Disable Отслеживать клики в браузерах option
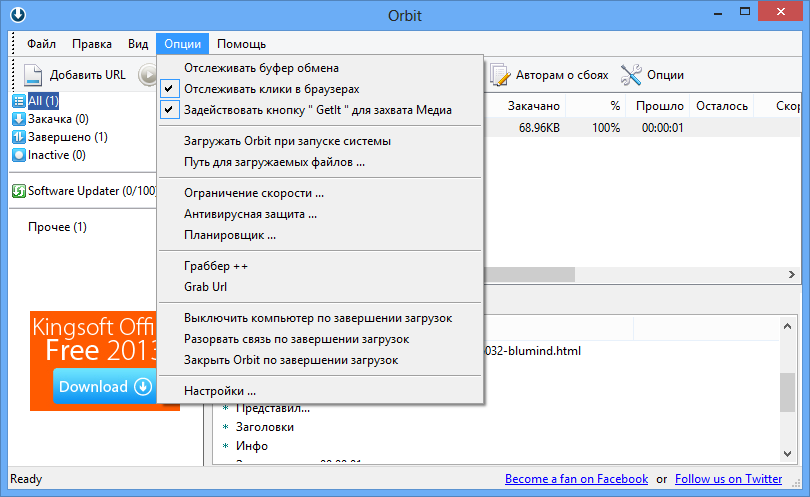This screenshot has width=810, height=497. (271, 89)
